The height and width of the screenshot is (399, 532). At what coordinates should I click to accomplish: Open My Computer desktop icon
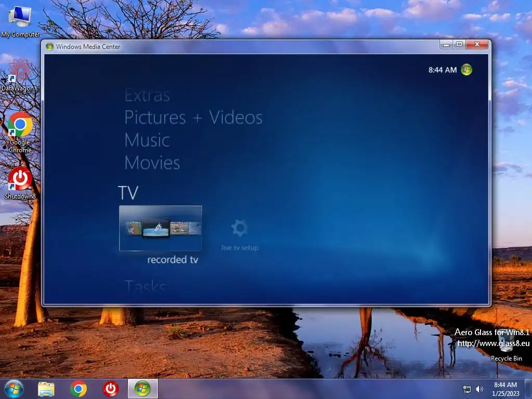pyautogui.click(x=20, y=21)
